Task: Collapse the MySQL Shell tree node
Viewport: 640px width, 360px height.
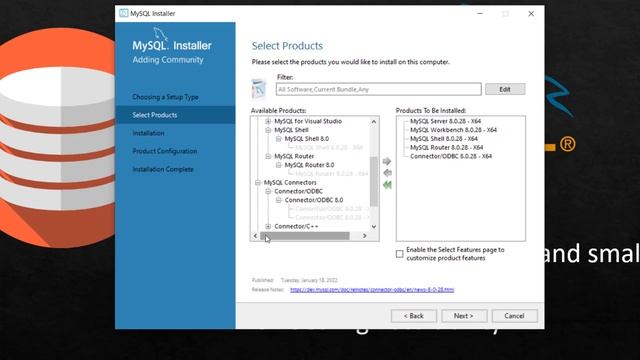Action: 268,130
